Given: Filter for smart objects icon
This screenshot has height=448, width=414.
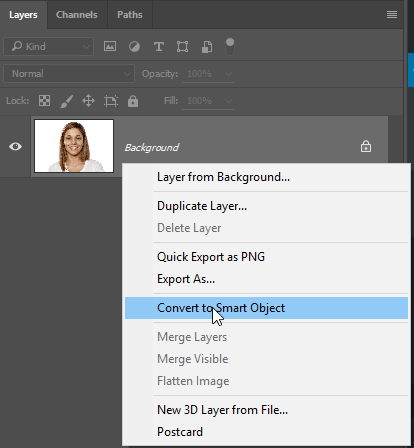Looking at the screenshot, I should (207, 47).
